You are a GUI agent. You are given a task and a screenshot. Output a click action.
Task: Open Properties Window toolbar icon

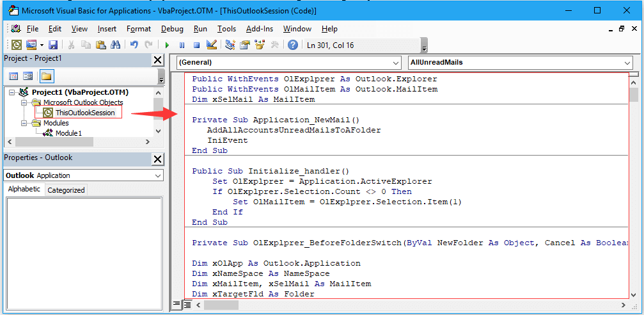coord(245,45)
